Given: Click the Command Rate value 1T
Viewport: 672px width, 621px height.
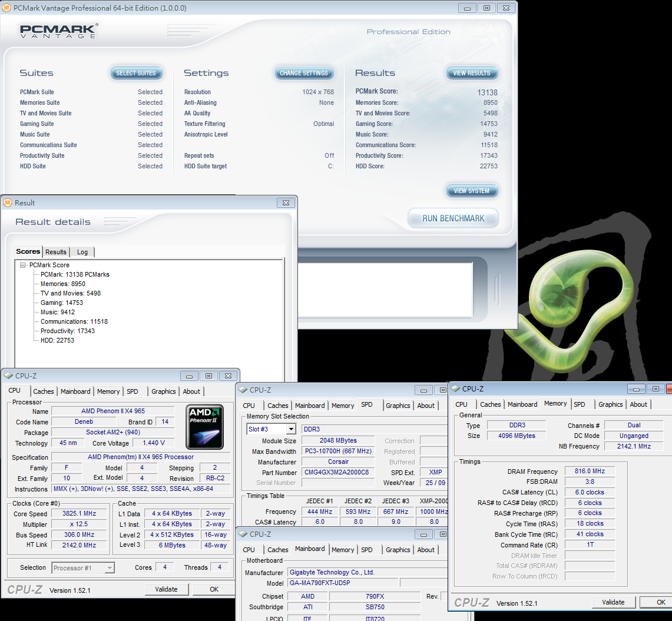Looking at the screenshot, I should click(x=590, y=544).
